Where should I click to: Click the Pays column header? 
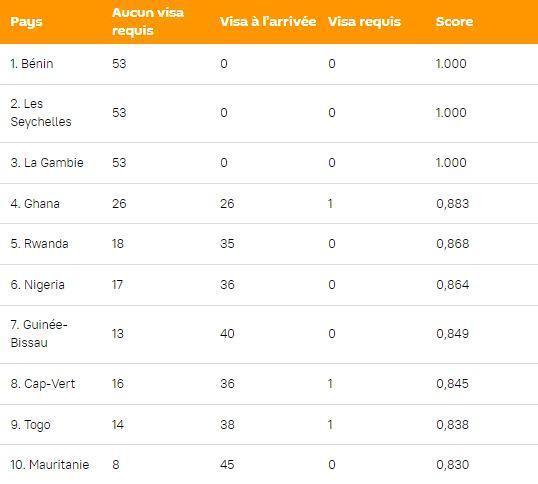26,22
